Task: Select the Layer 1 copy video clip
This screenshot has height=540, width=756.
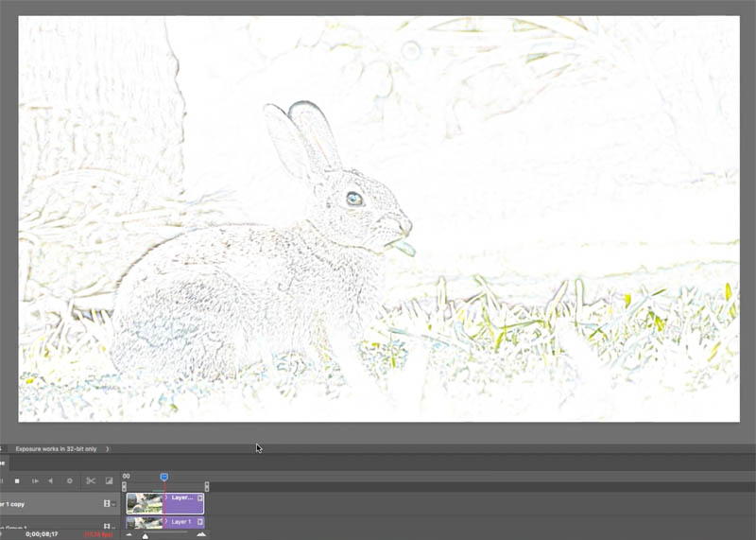Action: pyautogui.click(x=164, y=503)
